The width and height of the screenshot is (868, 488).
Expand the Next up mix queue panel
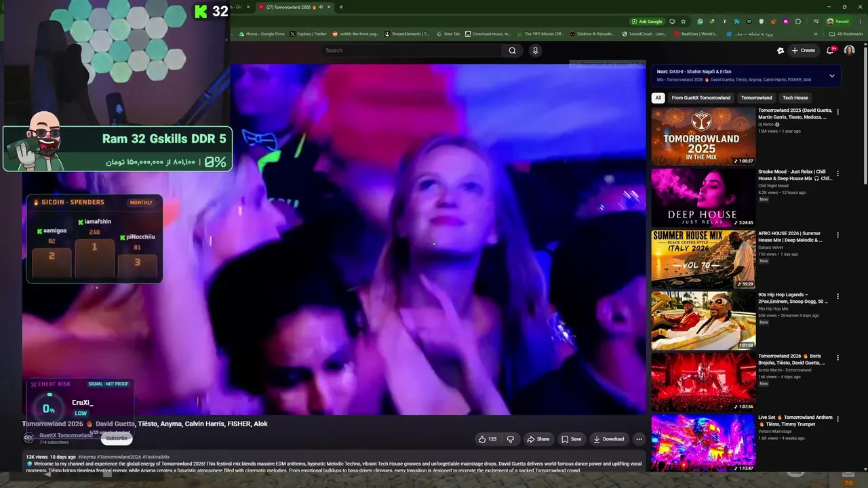coord(832,76)
